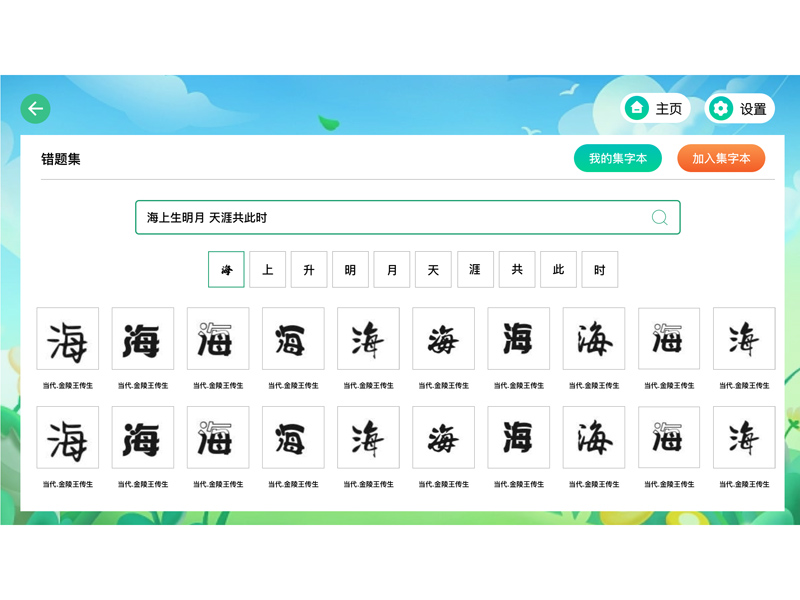Click the magnifier icon to search
Screen dimensions: 800x600
point(658,217)
